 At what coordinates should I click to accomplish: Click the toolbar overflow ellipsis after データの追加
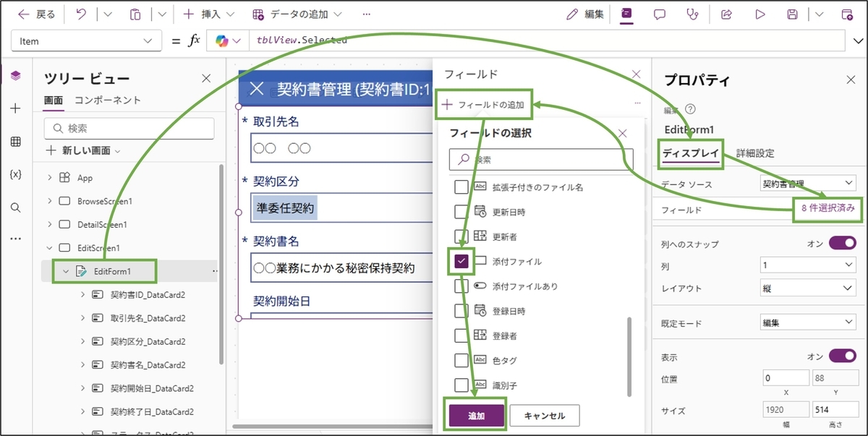(367, 14)
